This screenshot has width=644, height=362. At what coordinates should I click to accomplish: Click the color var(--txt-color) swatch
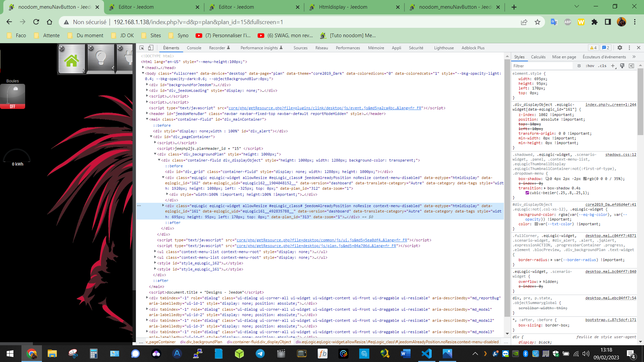(536, 224)
